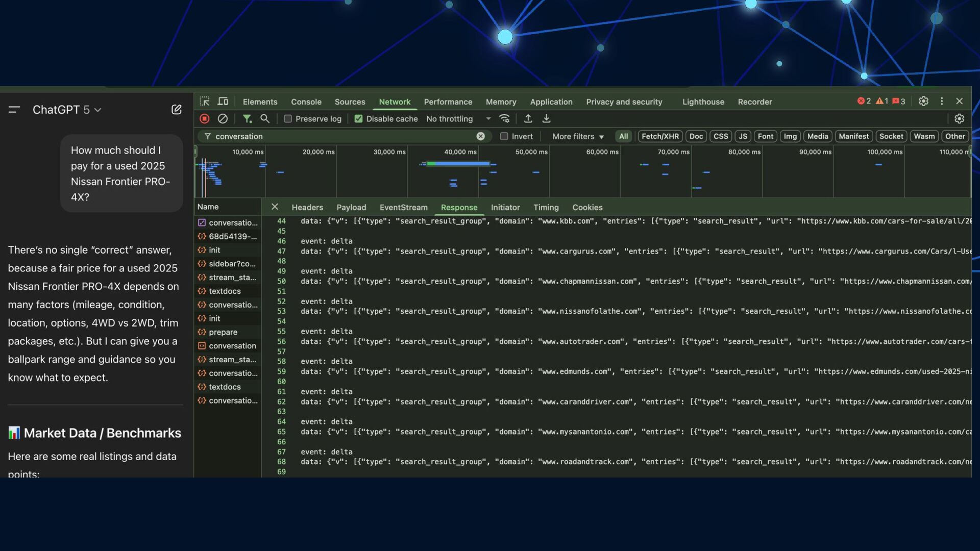Filter requests by Wasm type
The image size is (980, 551).
coord(924,136)
